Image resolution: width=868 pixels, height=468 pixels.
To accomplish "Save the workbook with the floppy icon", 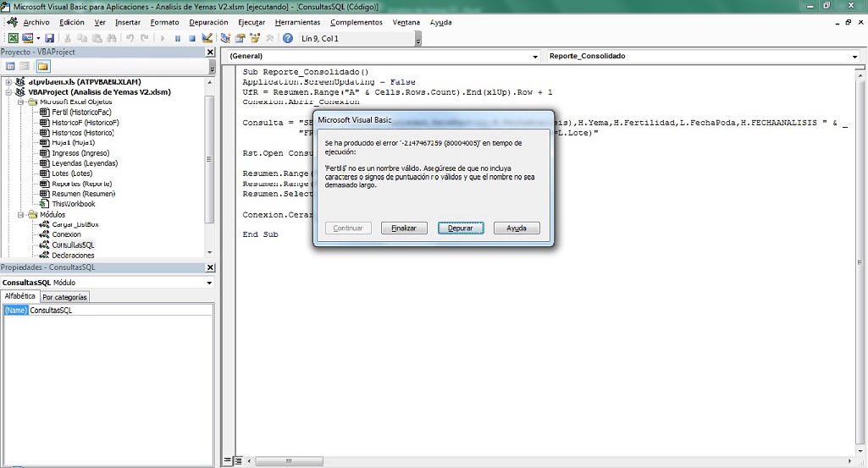I will coord(49,38).
